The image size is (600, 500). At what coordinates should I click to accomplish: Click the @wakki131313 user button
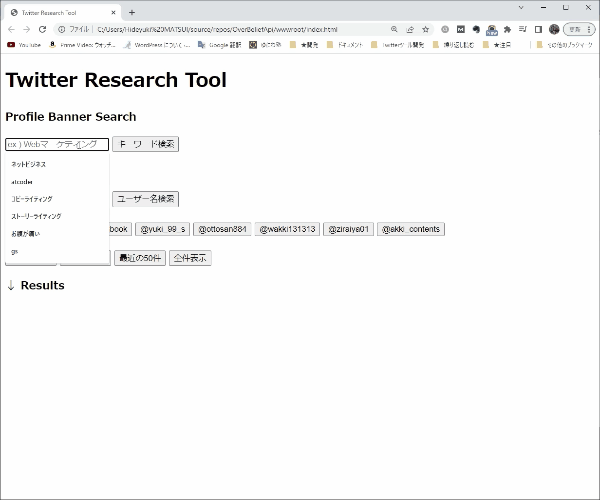coord(287,229)
